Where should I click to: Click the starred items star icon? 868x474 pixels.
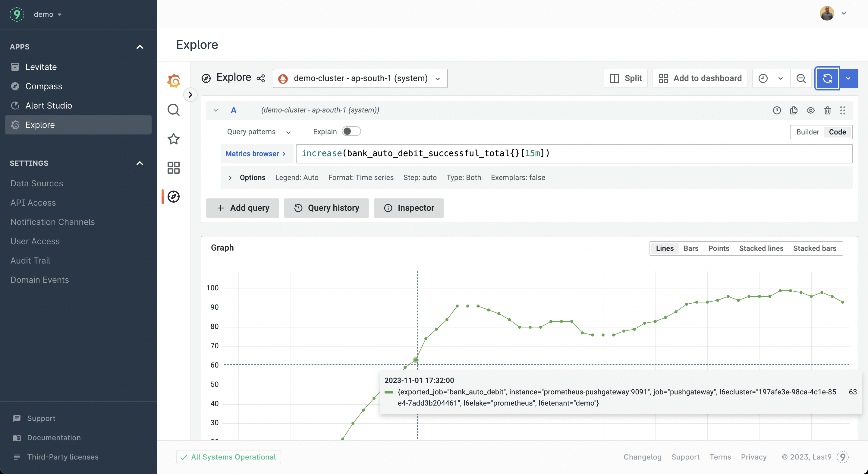coord(174,139)
